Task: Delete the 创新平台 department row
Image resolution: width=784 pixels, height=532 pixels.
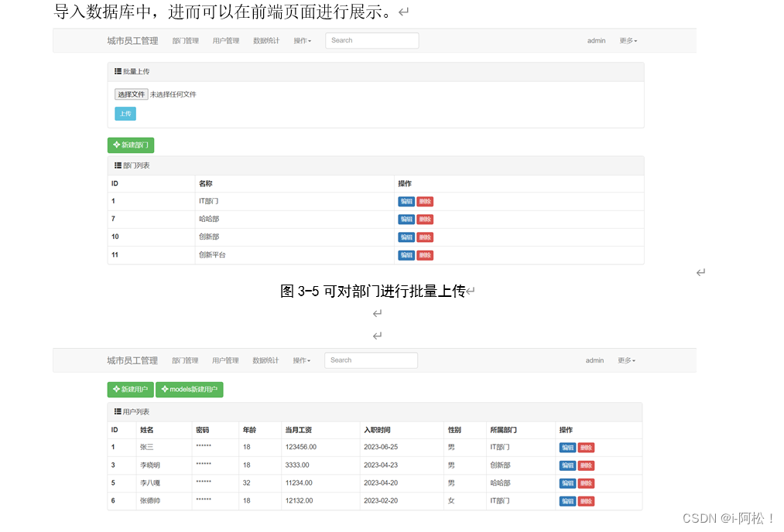Action: 425,255
